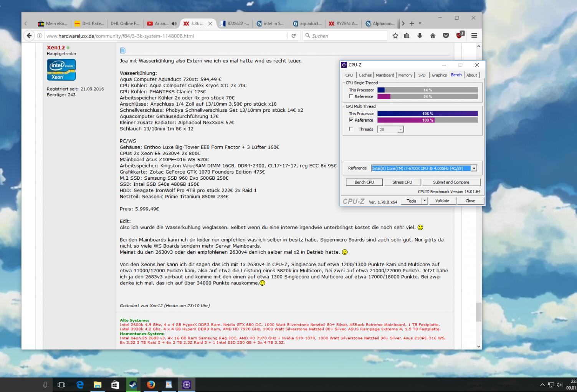Image resolution: width=577 pixels, height=392 pixels.
Task: Close the 3.3k... tab
Action: (210, 23)
